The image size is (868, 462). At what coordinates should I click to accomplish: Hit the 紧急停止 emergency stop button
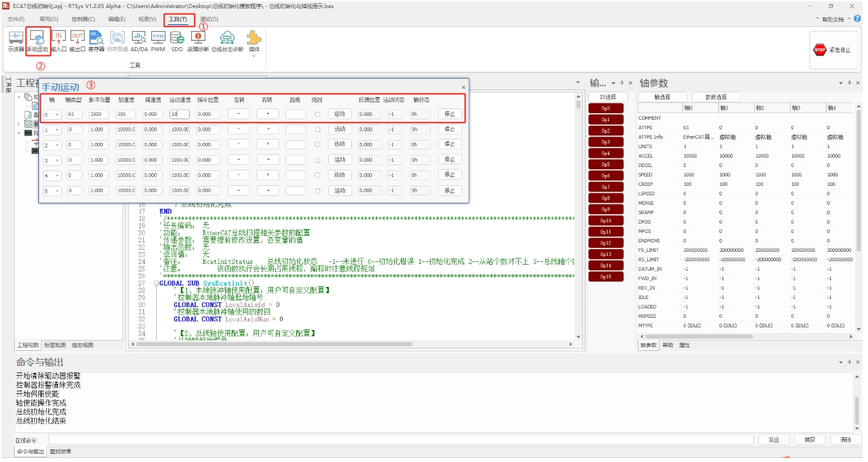(834, 50)
